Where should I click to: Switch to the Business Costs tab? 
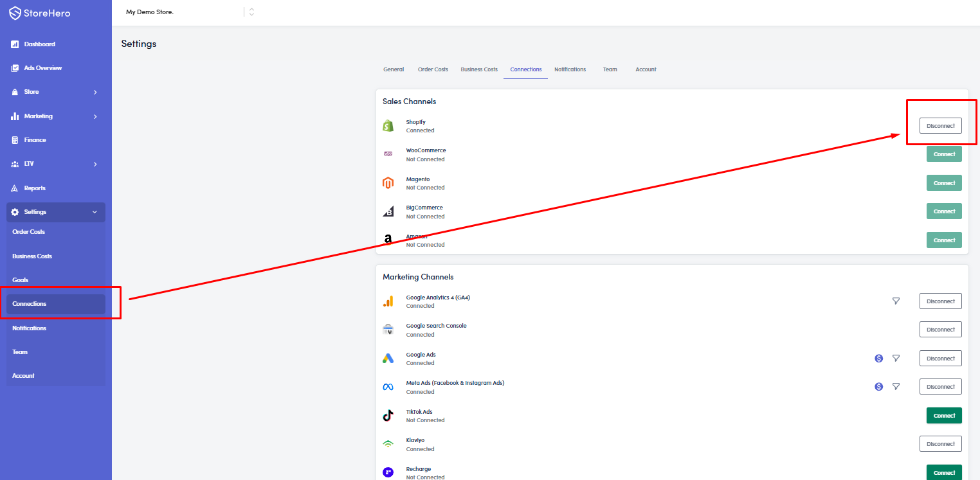point(479,69)
